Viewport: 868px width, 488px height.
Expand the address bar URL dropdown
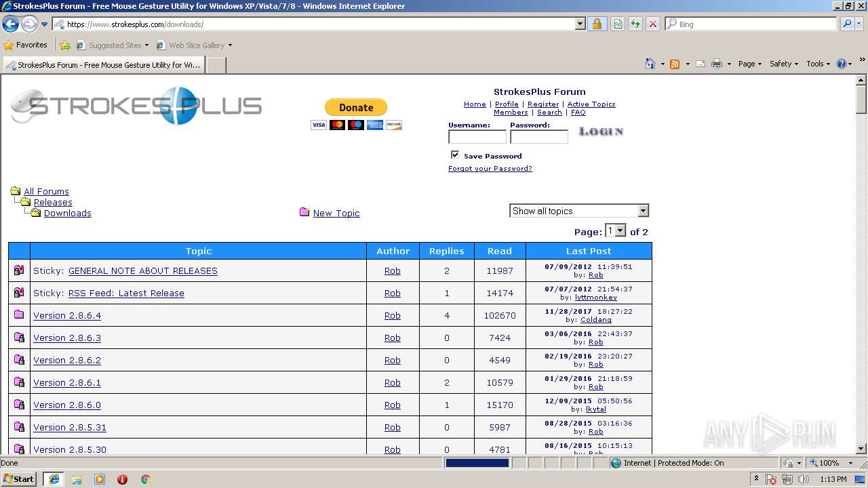(580, 24)
